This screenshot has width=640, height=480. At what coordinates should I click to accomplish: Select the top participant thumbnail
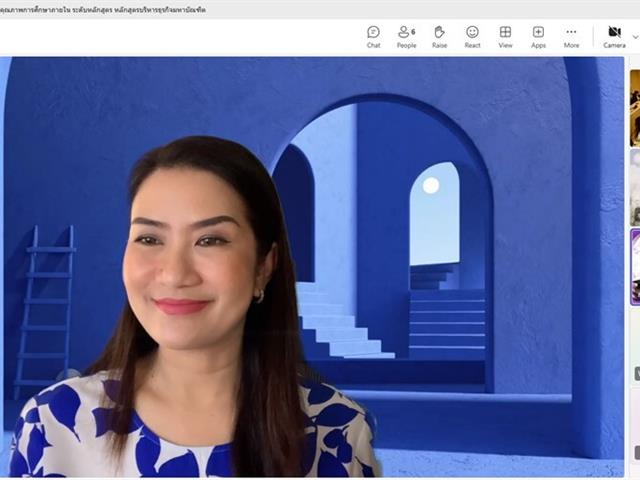[x=635, y=108]
